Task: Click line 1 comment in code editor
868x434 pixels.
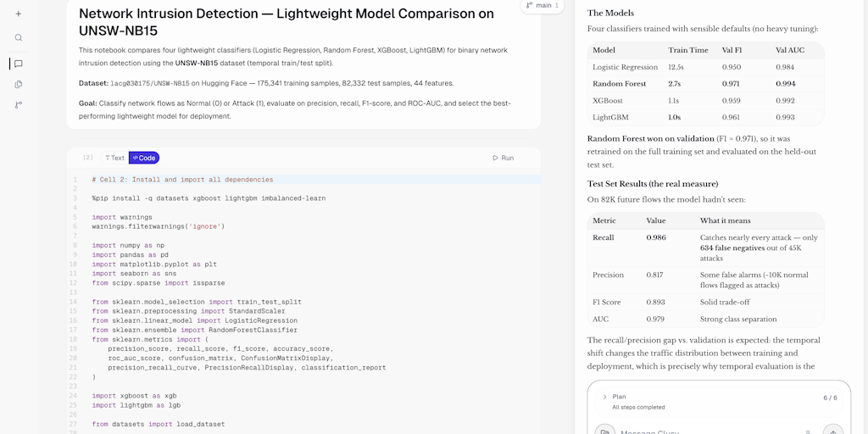Action: tap(183, 180)
